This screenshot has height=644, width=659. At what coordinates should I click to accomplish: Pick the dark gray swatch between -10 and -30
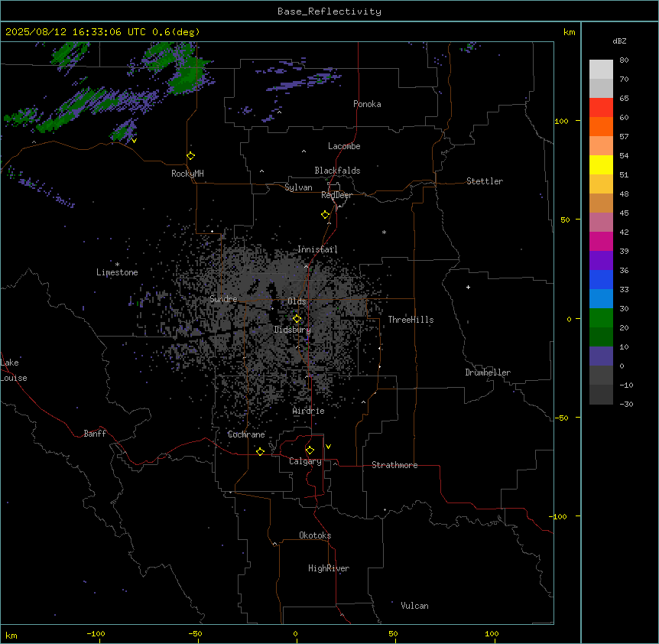pyautogui.click(x=601, y=395)
